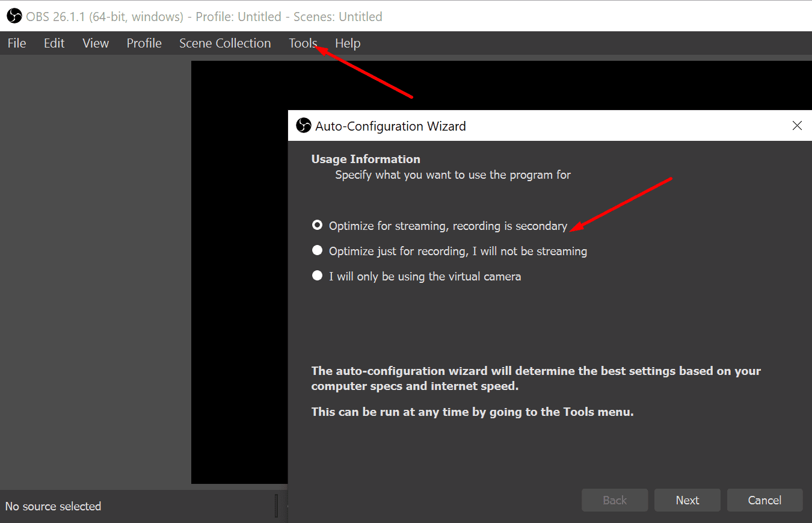Image resolution: width=812 pixels, height=523 pixels.
Task: Click OBS logo in wizard title bar
Action: (x=304, y=126)
